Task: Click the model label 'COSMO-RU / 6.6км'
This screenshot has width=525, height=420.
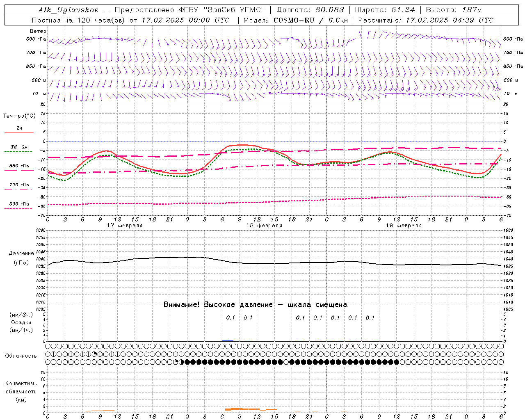Action: (x=311, y=20)
